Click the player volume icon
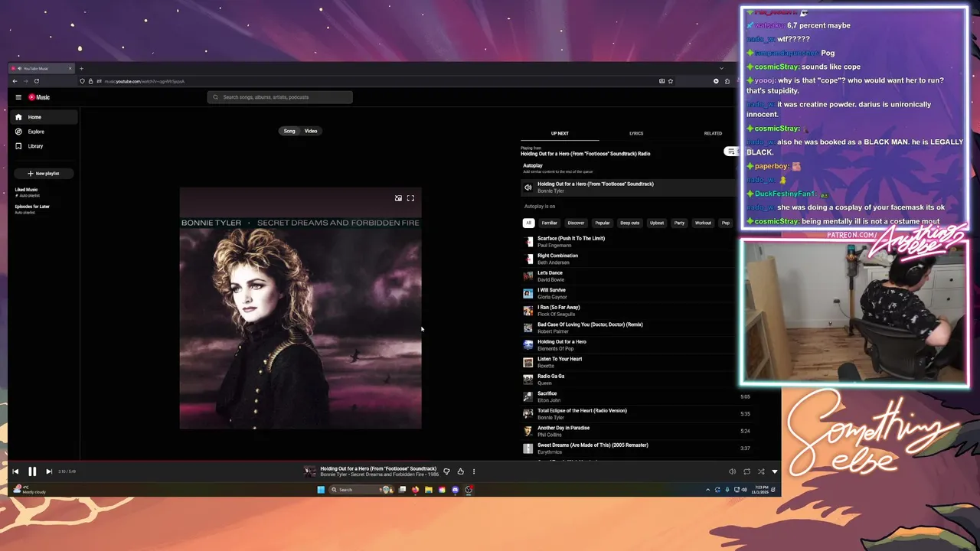Viewport: 980px width, 551px height. tap(733, 471)
